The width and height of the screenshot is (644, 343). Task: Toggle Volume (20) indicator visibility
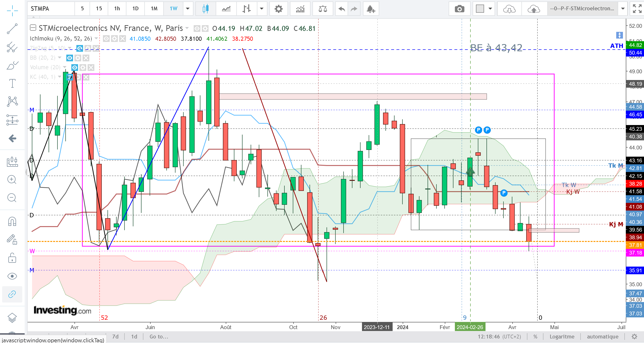74,67
